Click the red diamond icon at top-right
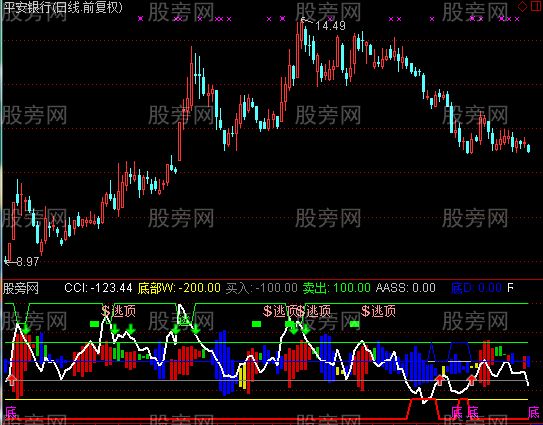The image size is (543, 425). (x=523, y=6)
